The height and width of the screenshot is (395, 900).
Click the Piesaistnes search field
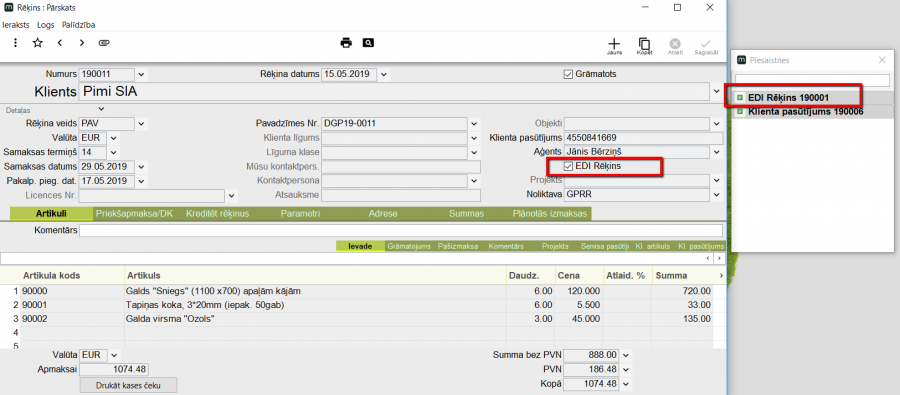(812, 79)
